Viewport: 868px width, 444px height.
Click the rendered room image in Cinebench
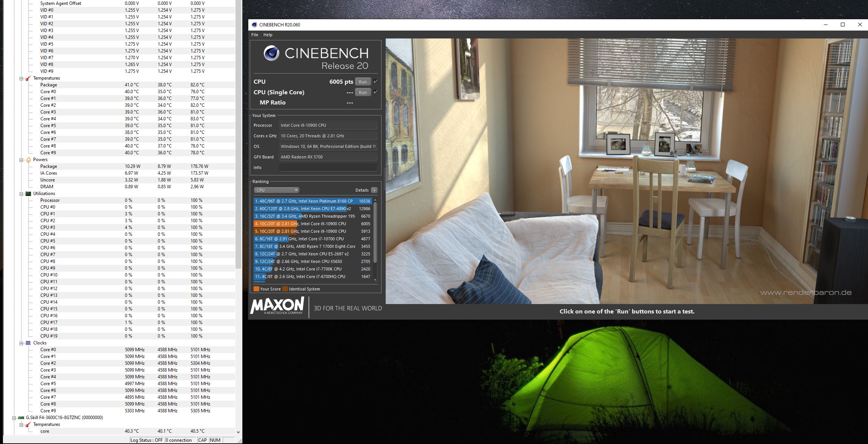click(626, 171)
